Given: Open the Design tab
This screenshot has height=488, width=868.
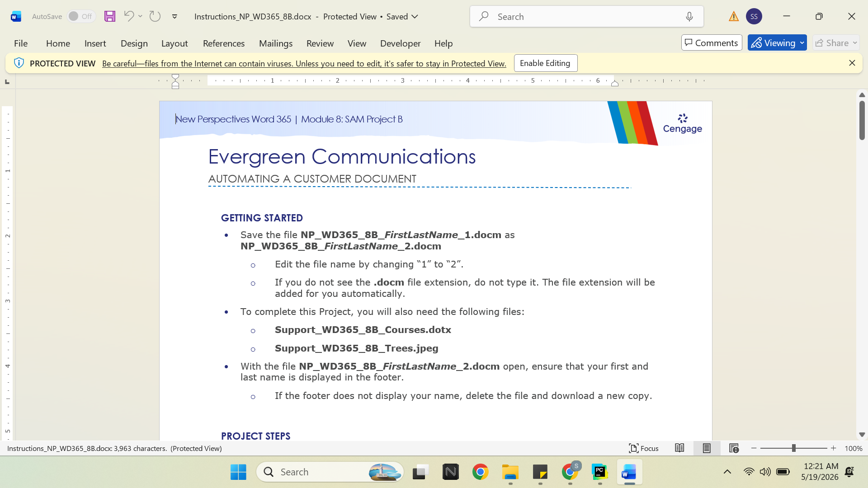Looking at the screenshot, I should pyautogui.click(x=134, y=43).
